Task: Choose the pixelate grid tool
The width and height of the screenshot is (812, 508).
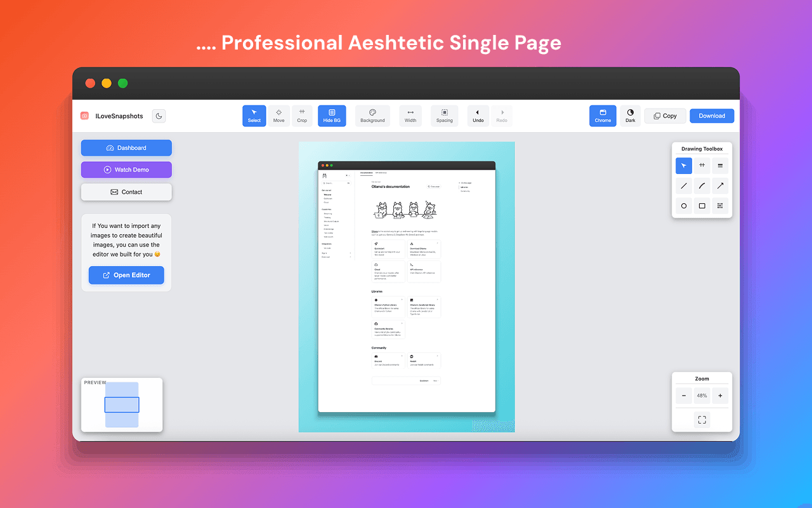Action: (x=720, y=206)
